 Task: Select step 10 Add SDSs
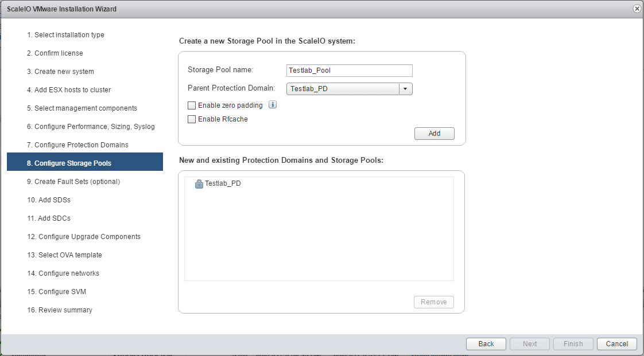click(x=49, y=200)
